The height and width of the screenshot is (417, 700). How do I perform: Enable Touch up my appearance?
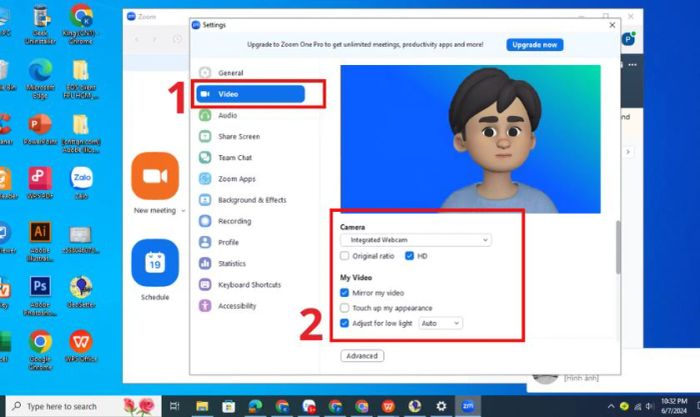[x=344, y=308]
